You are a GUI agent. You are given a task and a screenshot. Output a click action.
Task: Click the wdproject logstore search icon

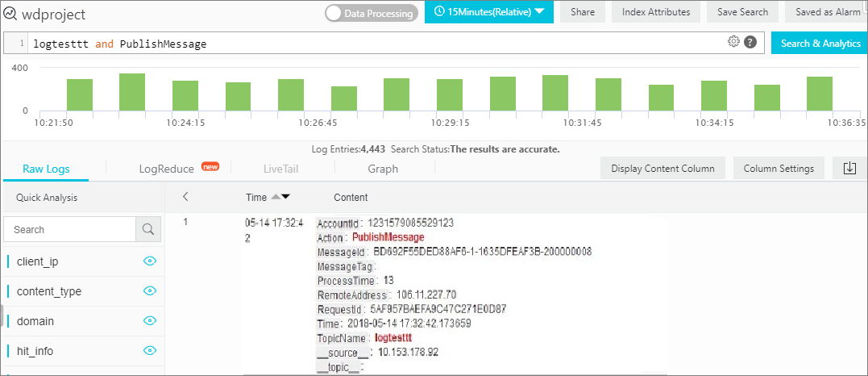[x=10, y=14]
